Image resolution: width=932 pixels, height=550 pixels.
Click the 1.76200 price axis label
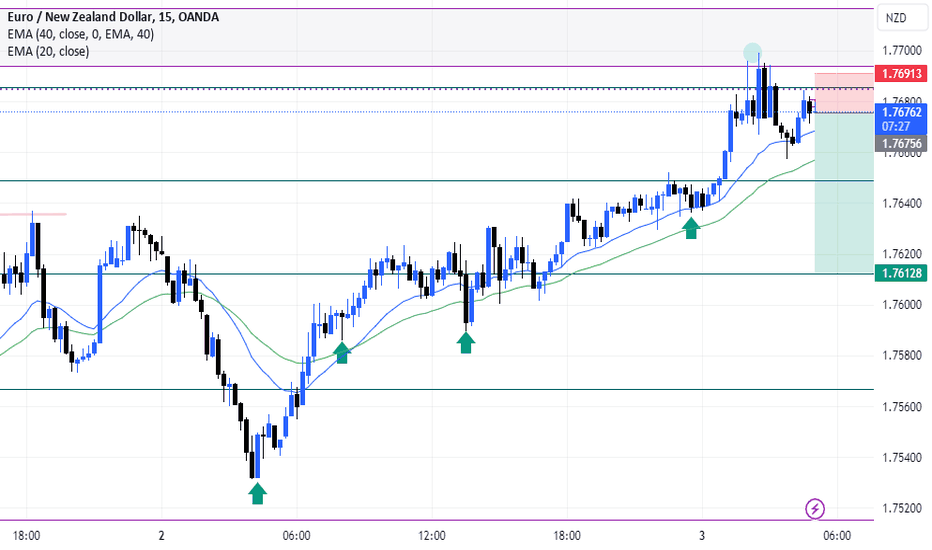(902, 254)
